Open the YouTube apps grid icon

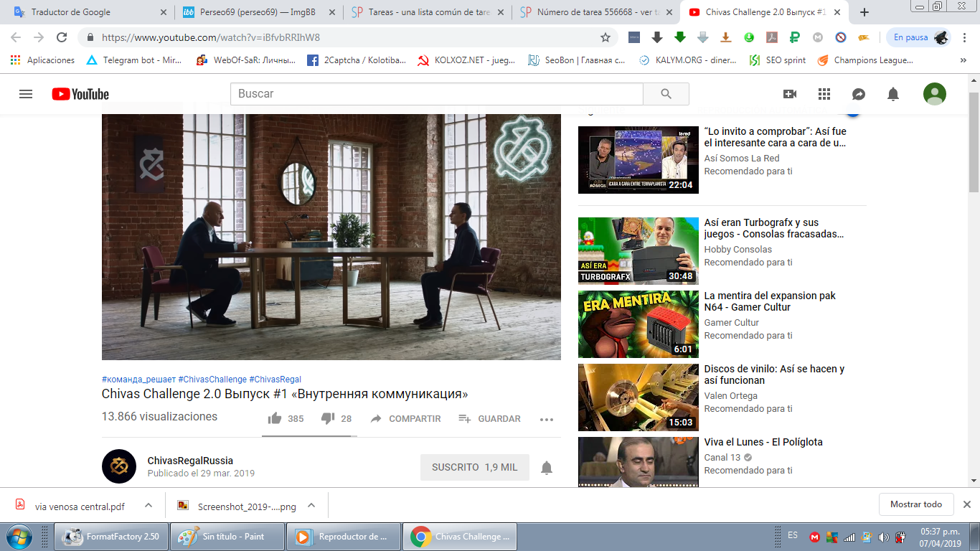point(824,94)
